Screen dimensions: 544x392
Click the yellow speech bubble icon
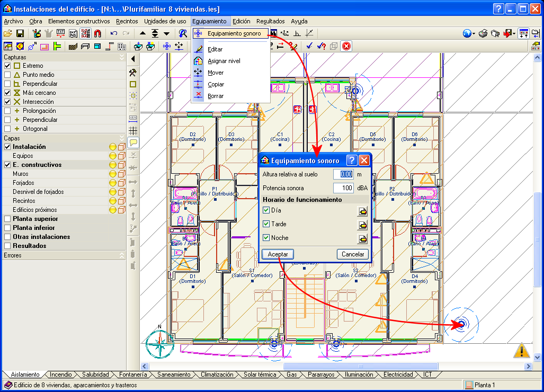[133, 142]
